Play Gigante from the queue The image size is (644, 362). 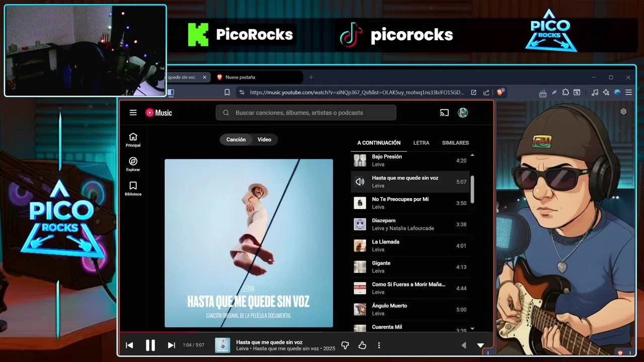coord(410,267)
